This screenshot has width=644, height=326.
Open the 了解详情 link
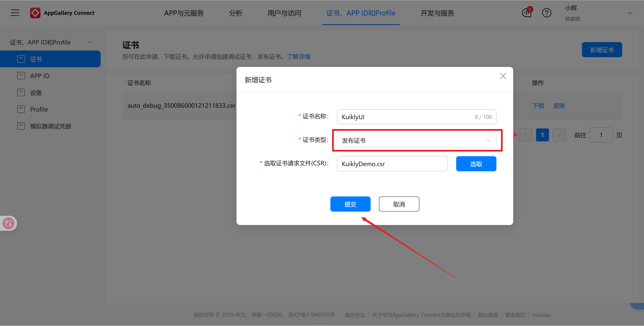tap(299, 57)
